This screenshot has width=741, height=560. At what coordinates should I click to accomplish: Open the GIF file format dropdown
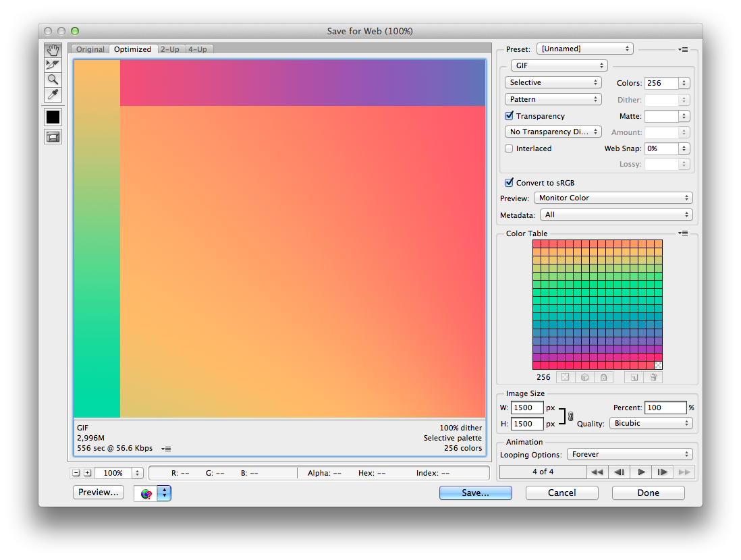click(559, 65)
